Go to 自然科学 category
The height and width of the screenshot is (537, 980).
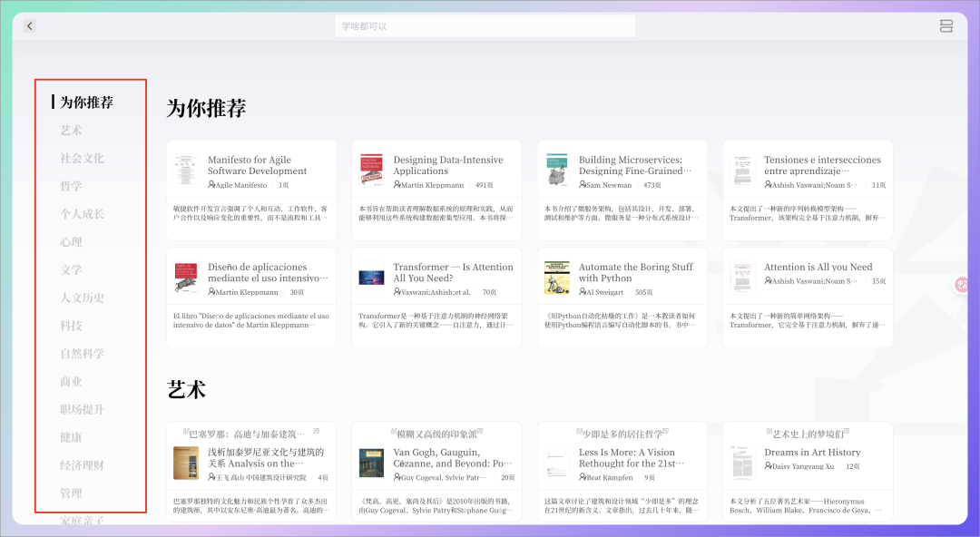82,353
